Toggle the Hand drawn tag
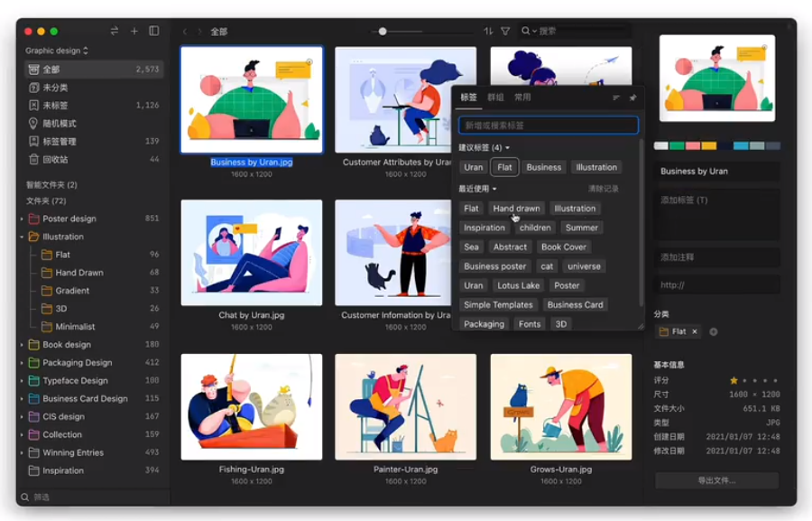This screenshot has width=812, height=521. [x=516, y=209]
